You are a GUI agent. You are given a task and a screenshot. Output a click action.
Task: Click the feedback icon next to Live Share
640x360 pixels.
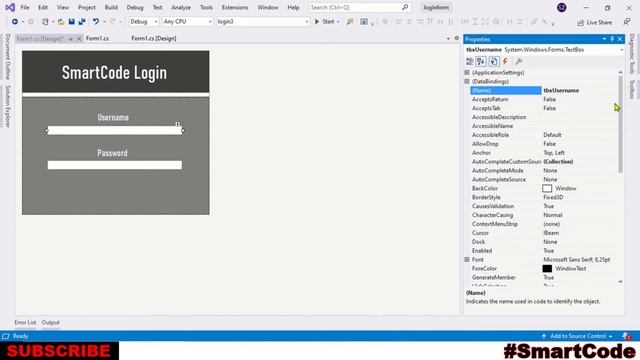pos(627,22)
